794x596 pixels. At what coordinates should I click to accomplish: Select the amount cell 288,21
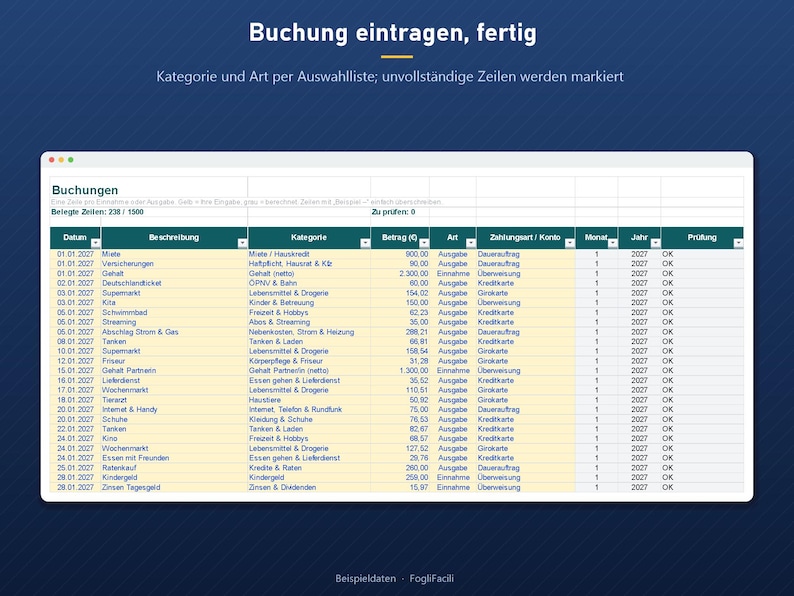point(400,332)
